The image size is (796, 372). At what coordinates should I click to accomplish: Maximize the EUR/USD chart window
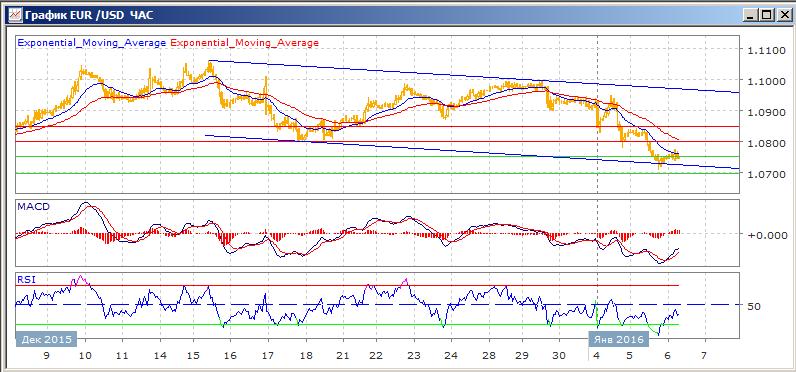coord(765,15)
